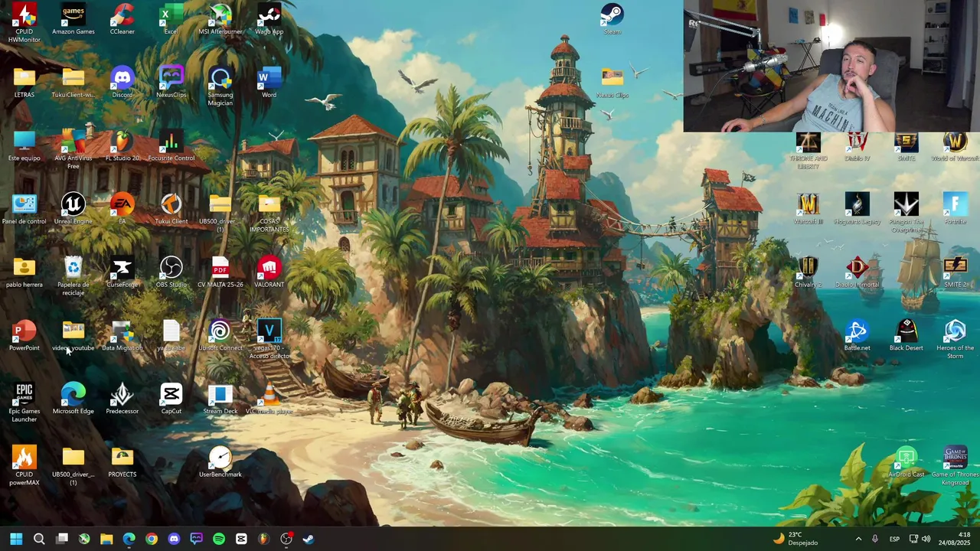Screen dimensions: 980x551
Task: Open CPUID powerMAX
Action: (x=24, y=465)
